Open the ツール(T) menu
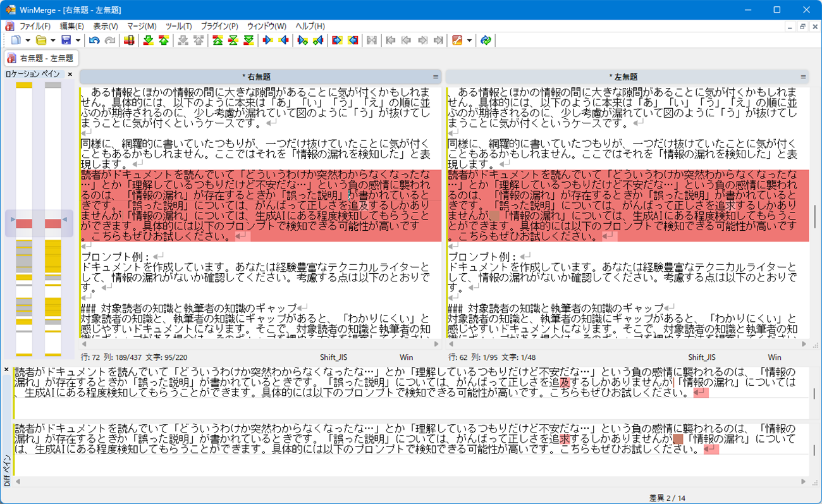Viewport: 822px width, 504px height. point(178,26)
